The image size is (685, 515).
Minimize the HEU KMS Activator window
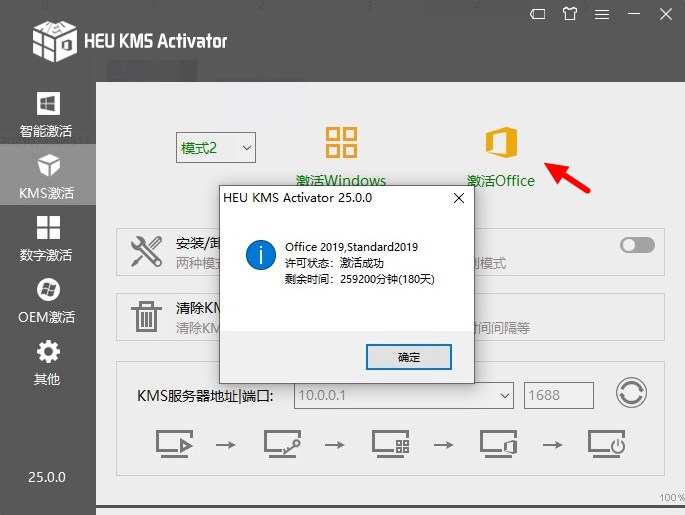(634, 14)
